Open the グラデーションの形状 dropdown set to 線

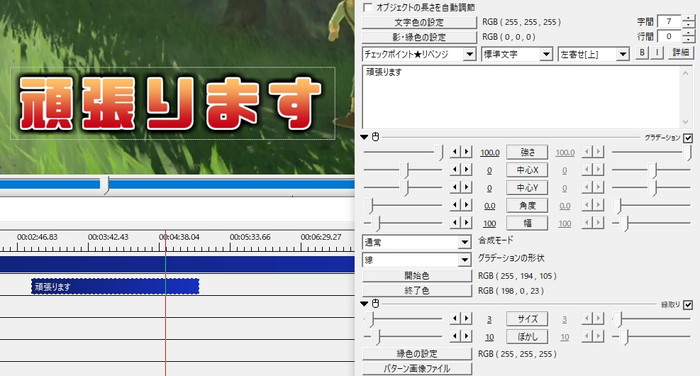[417, 260]
